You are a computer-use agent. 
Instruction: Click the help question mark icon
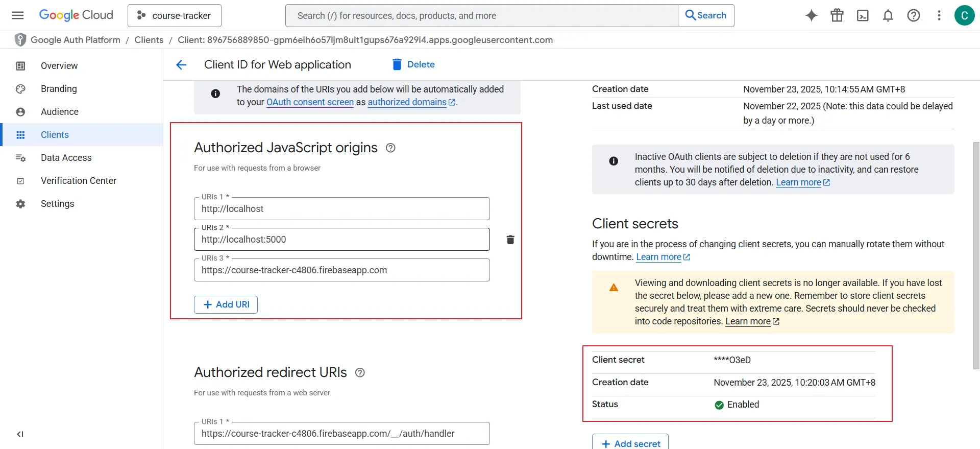pos(914,15)
